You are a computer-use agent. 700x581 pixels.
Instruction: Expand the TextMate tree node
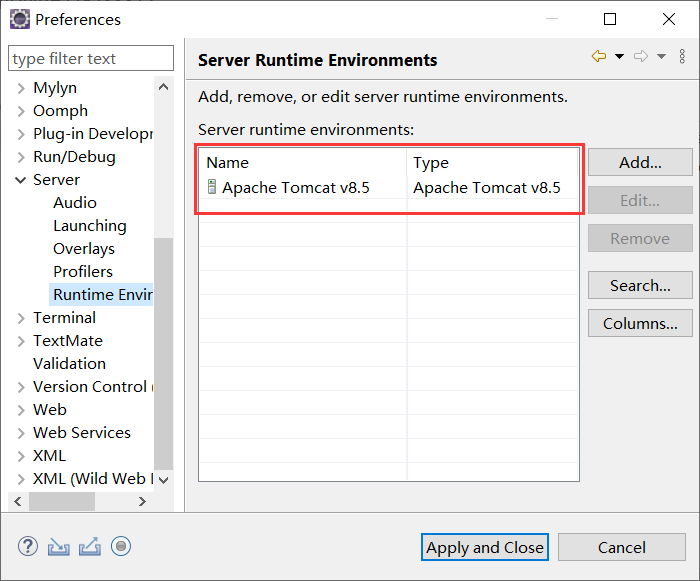(21, 341)
